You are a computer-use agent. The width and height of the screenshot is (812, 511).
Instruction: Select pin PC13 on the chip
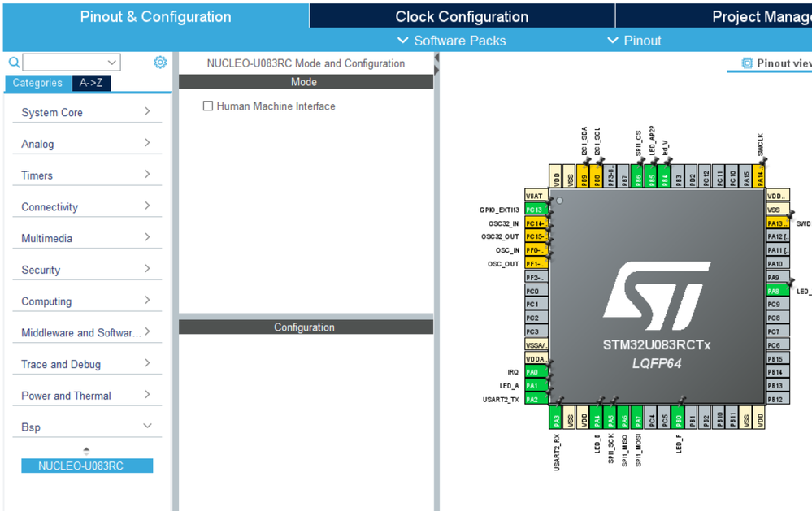click(536, 209)
